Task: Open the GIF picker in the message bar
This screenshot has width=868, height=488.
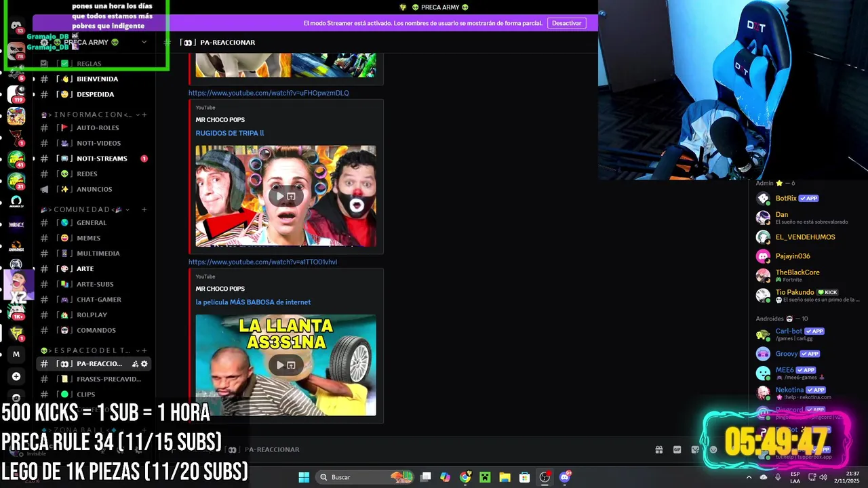Action: point(677,449)
